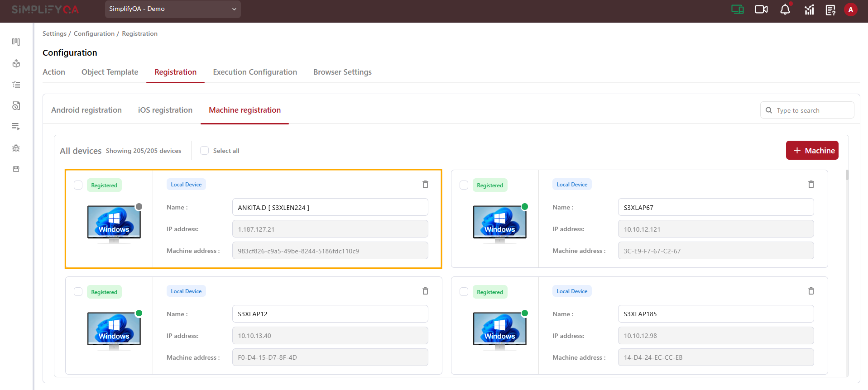Switch to the Action tab
The height and width of the screenshot is (390, 868).
click(54, 72)
